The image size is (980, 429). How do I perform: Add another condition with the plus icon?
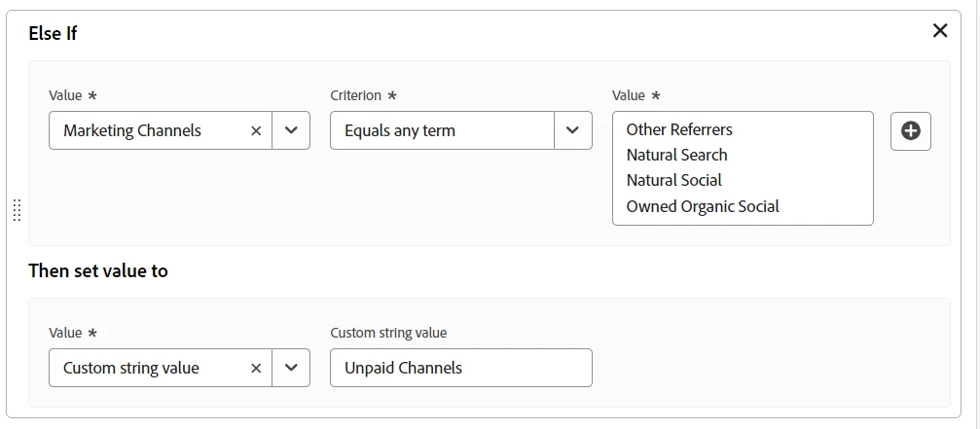[x=911, y=131]
